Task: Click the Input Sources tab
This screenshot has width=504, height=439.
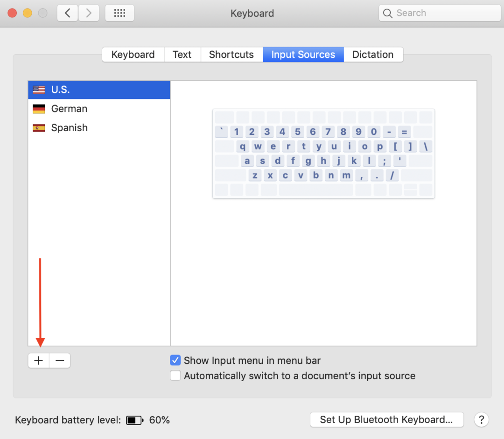Action: pos(303,55)
